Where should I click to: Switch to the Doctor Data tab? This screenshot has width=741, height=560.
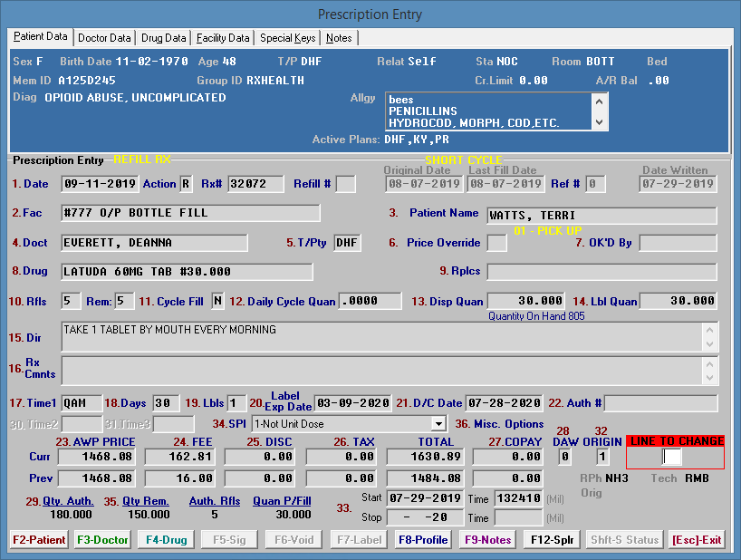104,38
